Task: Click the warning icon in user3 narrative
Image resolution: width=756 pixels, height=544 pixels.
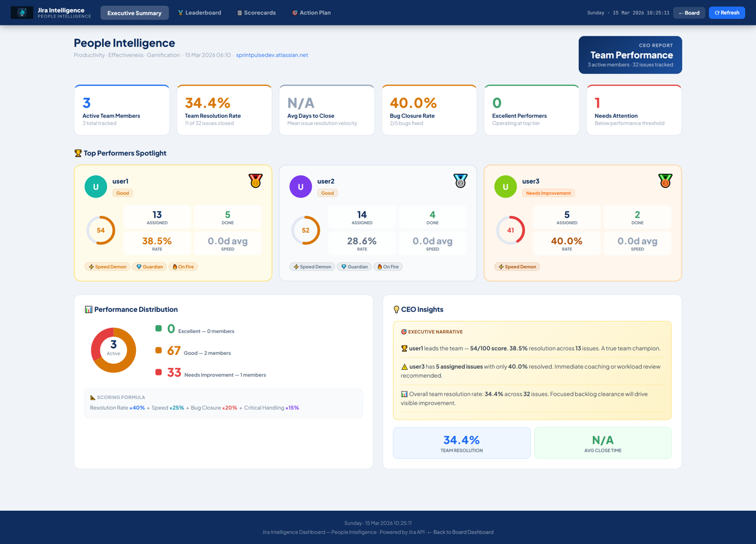Action: tap(404, 367)
